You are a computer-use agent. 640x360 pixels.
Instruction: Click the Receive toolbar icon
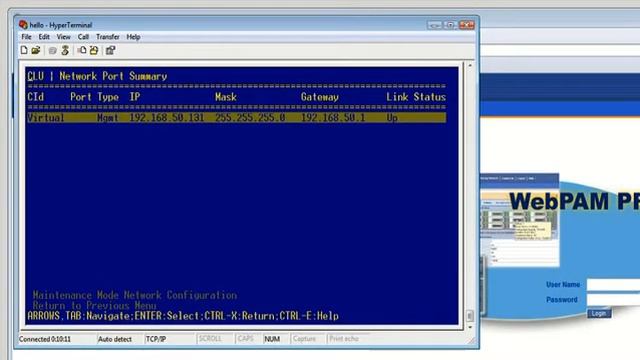[94, 50]
